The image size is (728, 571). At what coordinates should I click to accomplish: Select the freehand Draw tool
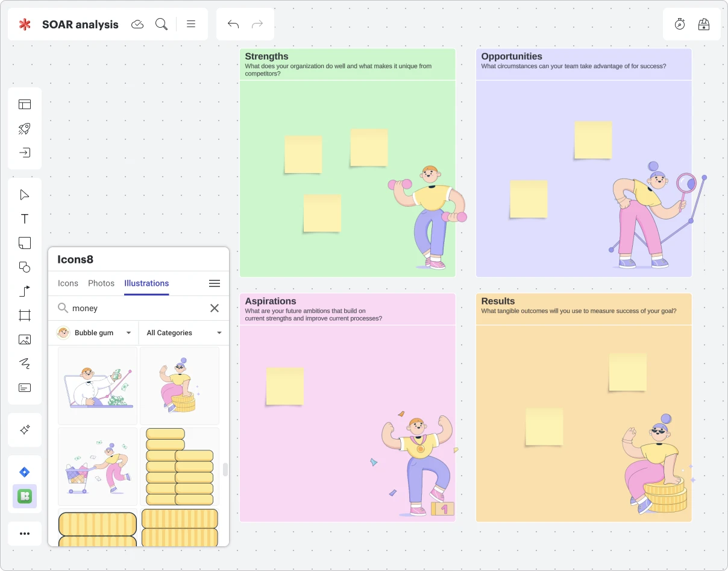pos(25,364)
